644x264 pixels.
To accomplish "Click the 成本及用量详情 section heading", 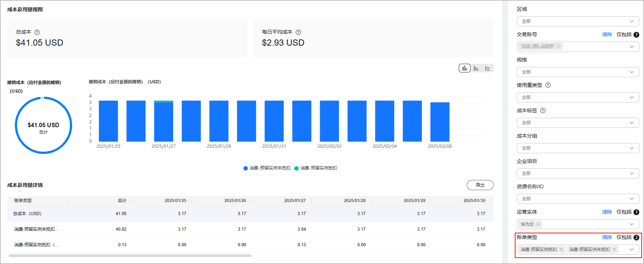I will click(25, 185).
